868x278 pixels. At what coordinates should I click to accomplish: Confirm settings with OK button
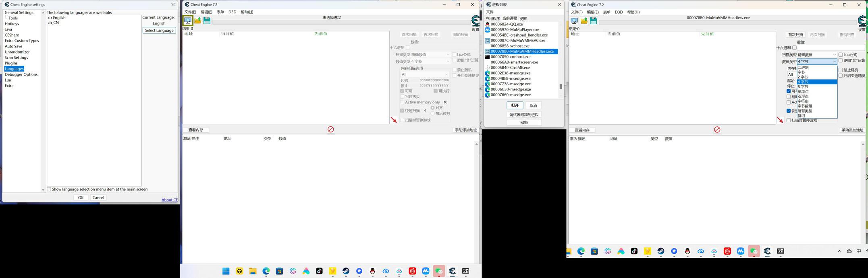[x=81, y=198]
